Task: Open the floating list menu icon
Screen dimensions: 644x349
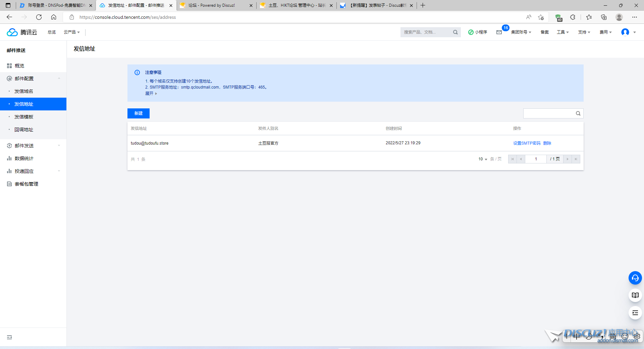Action: (635, 313)
